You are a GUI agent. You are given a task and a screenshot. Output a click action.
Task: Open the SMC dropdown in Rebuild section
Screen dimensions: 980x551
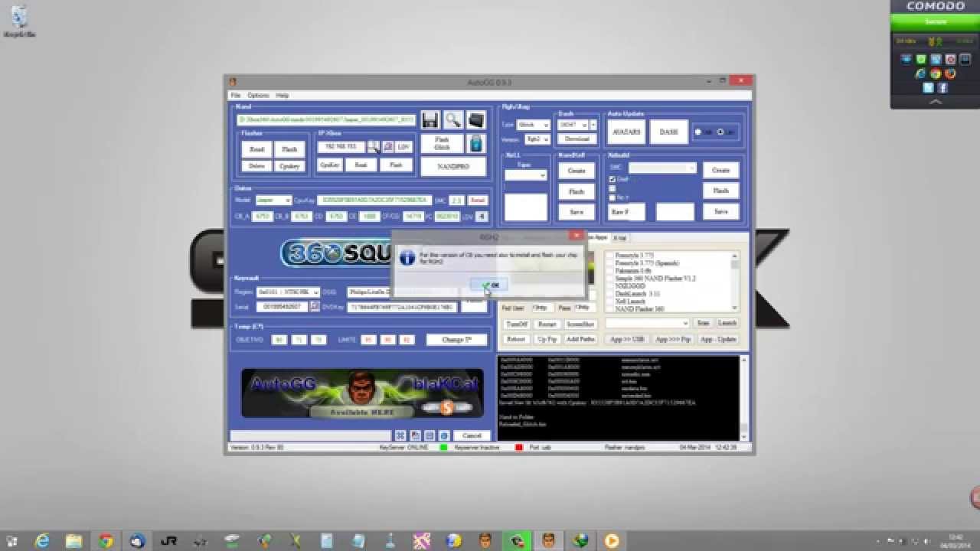661,168
